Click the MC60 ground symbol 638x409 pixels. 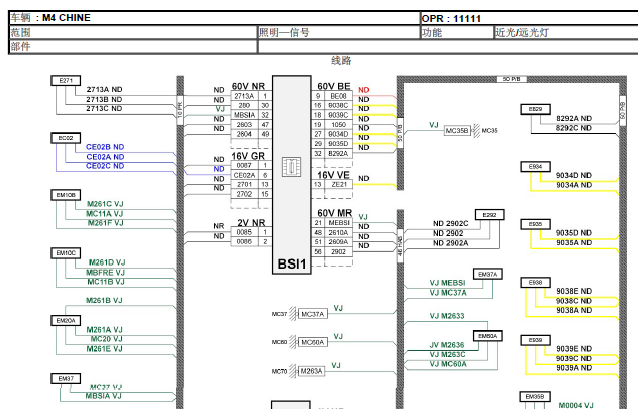click(293, 342)
